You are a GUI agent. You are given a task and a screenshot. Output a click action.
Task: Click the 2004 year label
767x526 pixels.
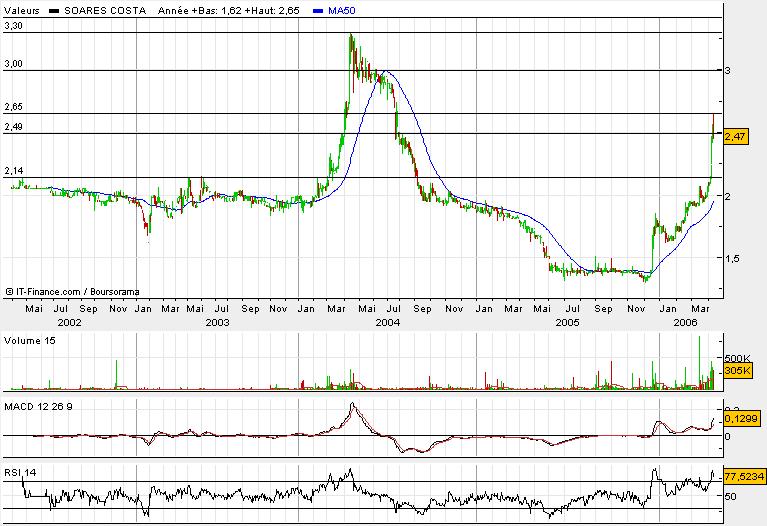coord(387,322)
